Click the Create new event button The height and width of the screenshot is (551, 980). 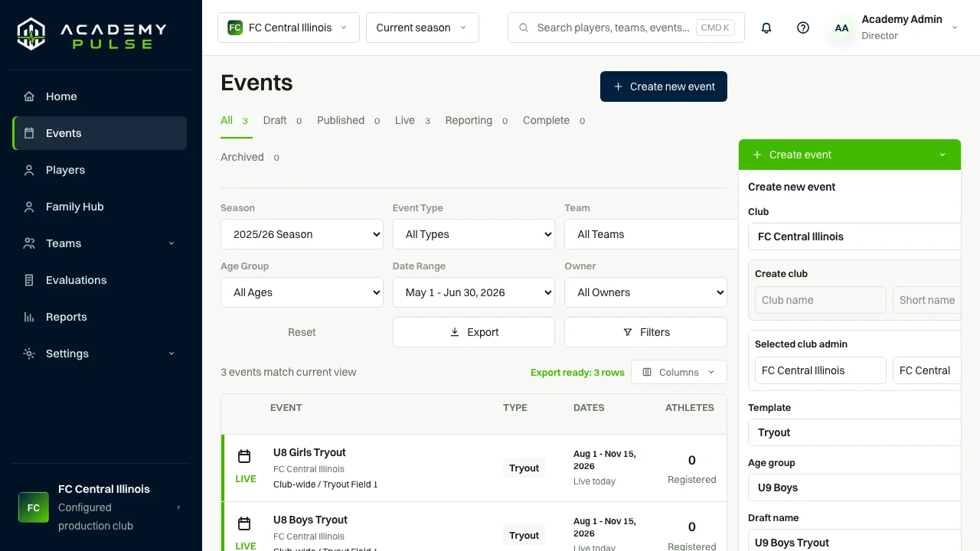click(664, 86)
